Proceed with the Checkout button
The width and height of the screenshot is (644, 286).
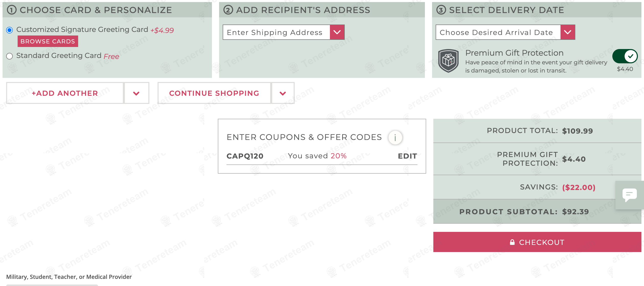coord(537,242)
